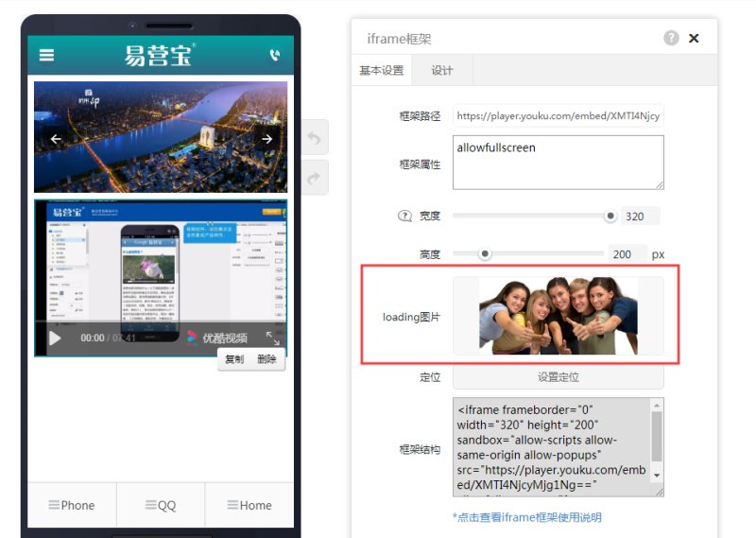This screenshot has height=538, width=756.
Task: Expand video to fullscreen
Action: [x=272, y=338]
